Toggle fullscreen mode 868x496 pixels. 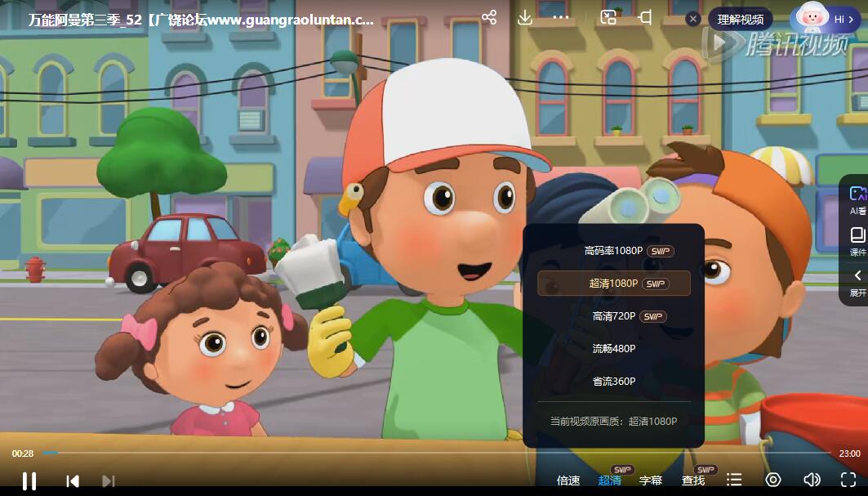point(848,480)
